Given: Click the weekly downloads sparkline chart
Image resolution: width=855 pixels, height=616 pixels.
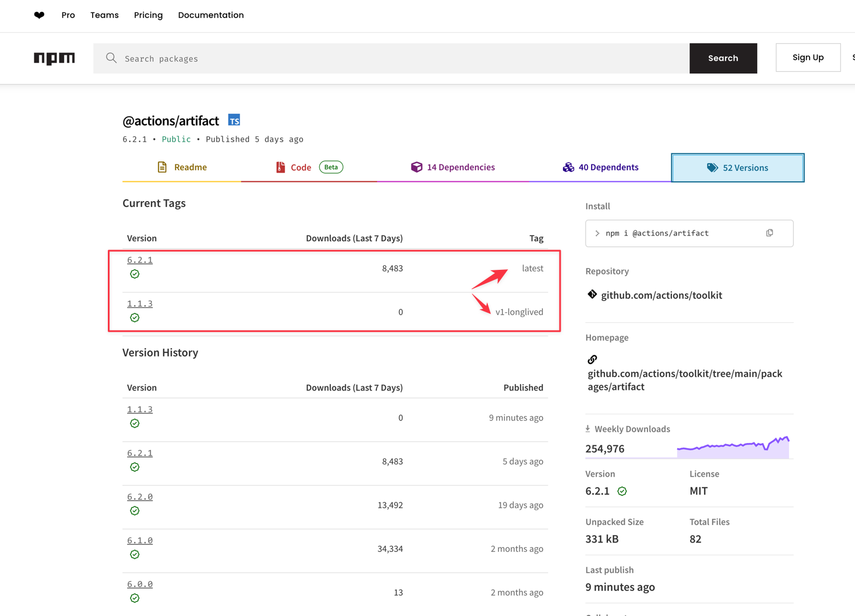Looking at the screenshot, I should tap(733, 447).
